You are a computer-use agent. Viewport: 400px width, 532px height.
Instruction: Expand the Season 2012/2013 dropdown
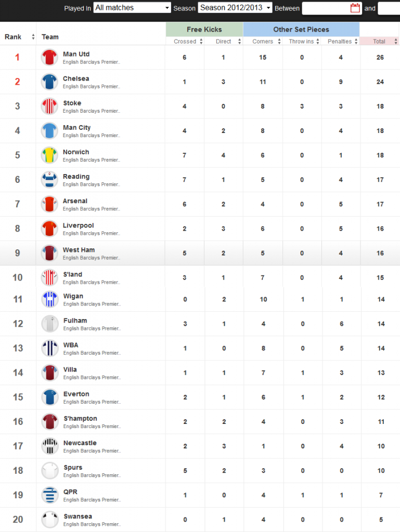point(235,8)
